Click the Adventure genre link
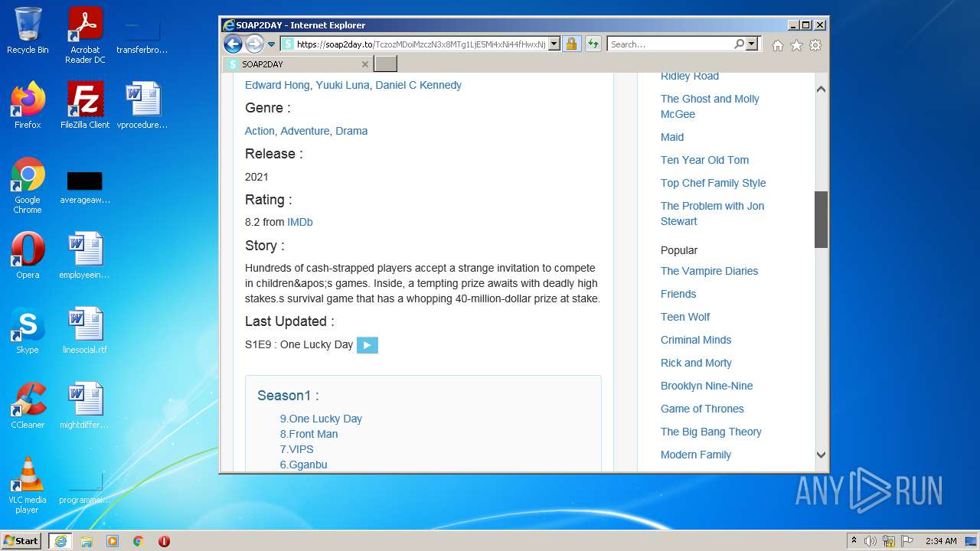 [x=305, y=131]
